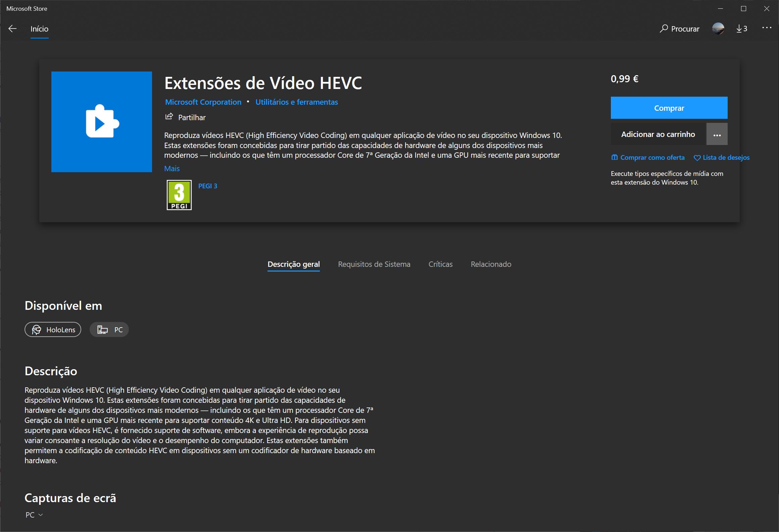This screenshot has width=779, height=532.
Task: Open PC dropdown under Capturas de ecrã
Action: tap(34, 515)
